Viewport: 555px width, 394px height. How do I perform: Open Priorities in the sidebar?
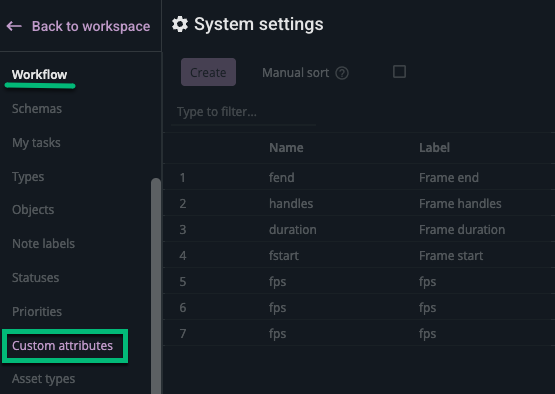pyautogui.click(x=37, y=312)
